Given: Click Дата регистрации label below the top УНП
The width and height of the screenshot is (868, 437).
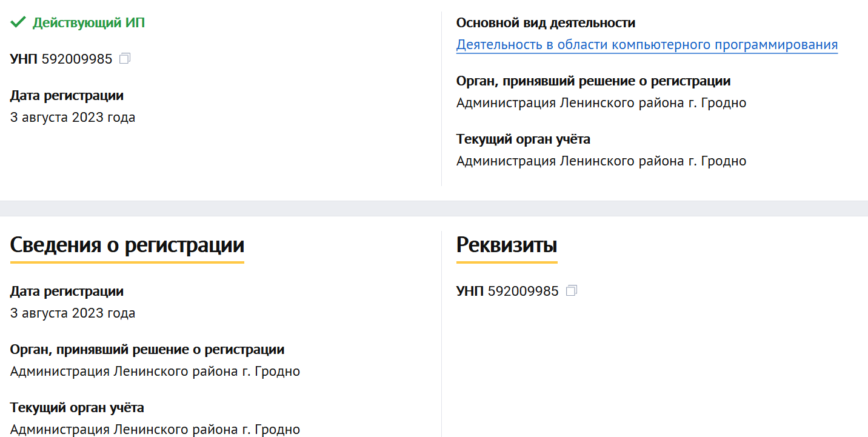Looking at the screenshot, I should point(67,96).
